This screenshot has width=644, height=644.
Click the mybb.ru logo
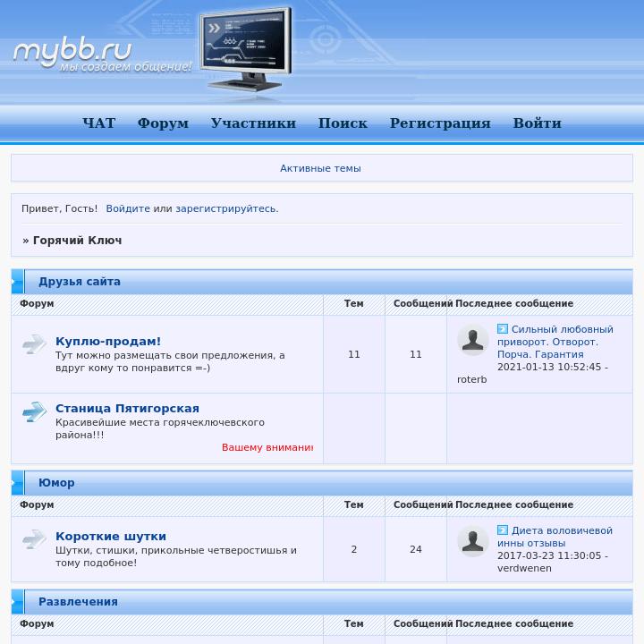coord(102,55)
